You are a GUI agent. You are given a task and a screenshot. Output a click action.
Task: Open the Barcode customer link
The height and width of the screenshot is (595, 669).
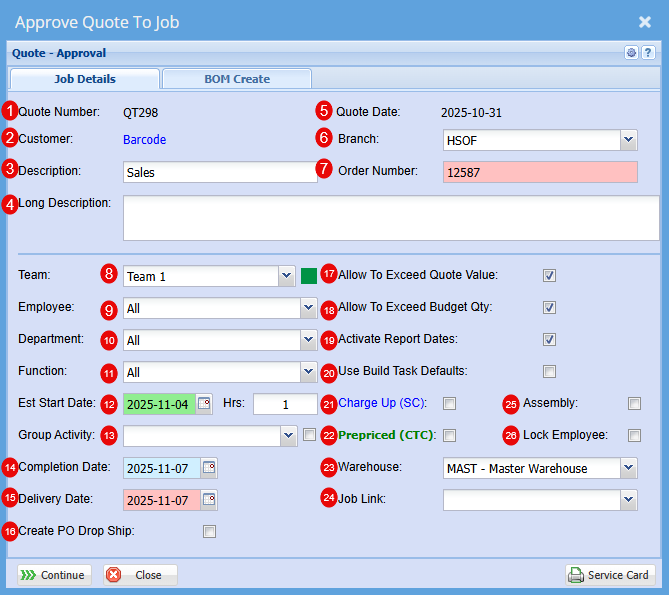point(144,140)
